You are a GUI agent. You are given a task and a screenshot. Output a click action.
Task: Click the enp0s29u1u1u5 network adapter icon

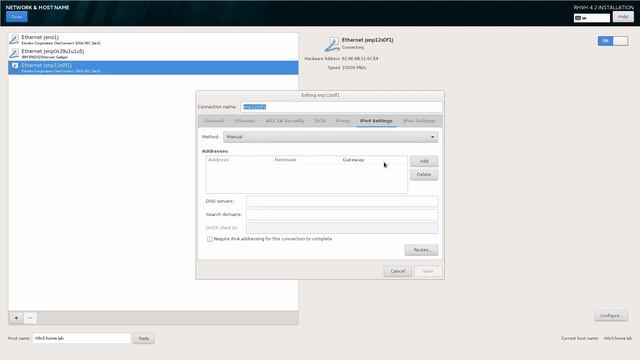[x=14, y=53]
